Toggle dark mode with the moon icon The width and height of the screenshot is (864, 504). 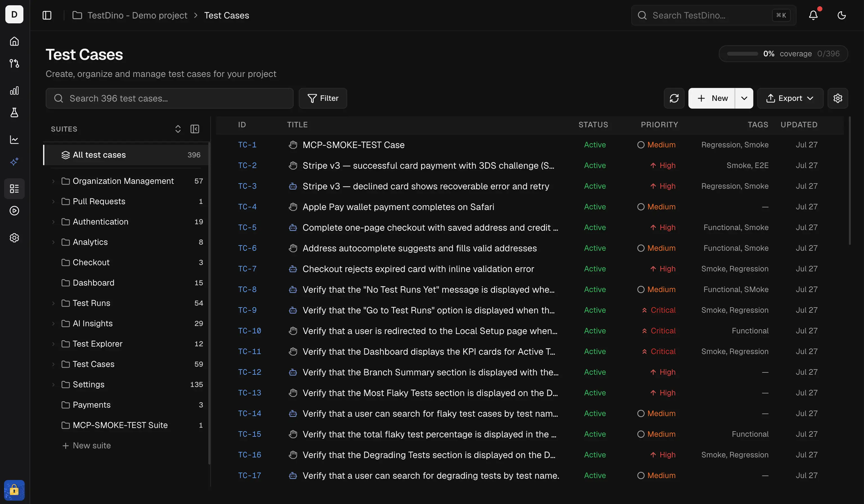click(x=841, y=15)
